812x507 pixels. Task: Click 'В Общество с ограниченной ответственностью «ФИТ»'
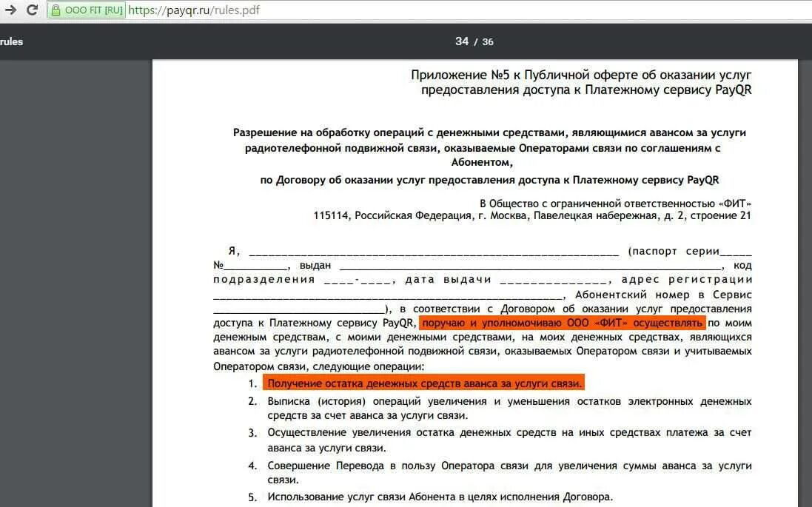tap(615, 204)
